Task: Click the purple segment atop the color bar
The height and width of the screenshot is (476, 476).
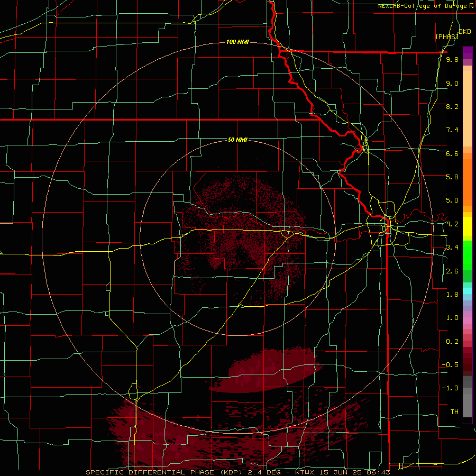Action: [x=467, y=53]
